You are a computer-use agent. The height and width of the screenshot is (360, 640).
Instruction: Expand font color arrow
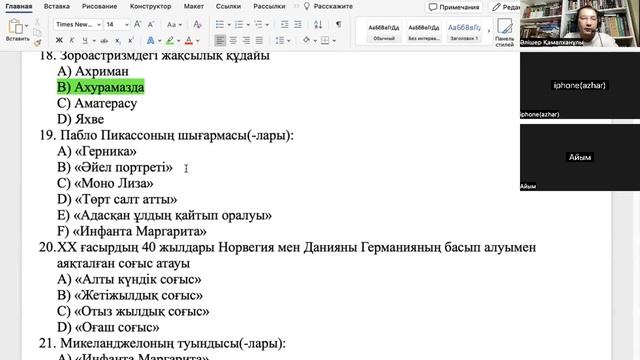[198, 41]
